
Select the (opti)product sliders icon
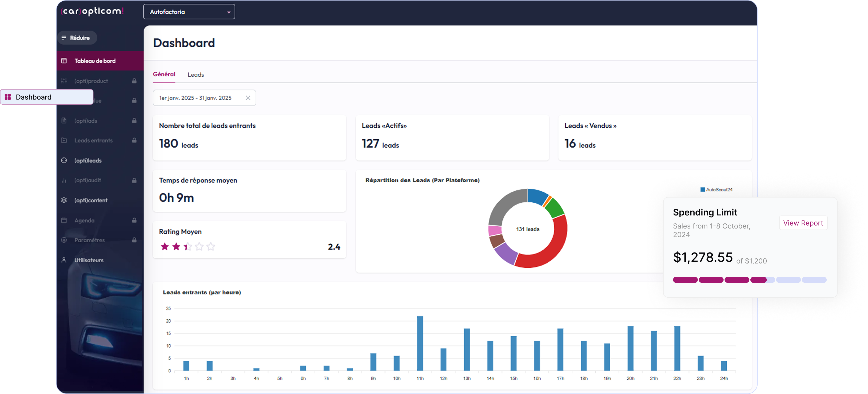pos(64,81)
